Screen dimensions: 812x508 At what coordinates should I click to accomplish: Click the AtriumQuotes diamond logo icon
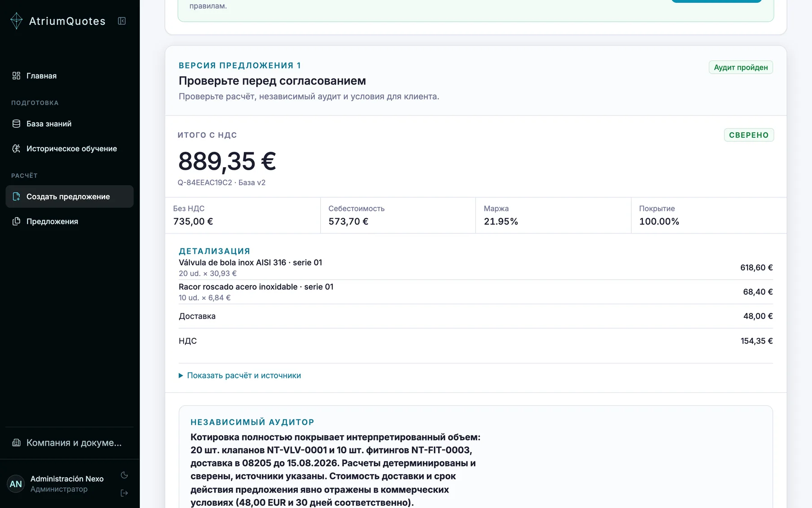pyautogui.click(x=16, y=21)
